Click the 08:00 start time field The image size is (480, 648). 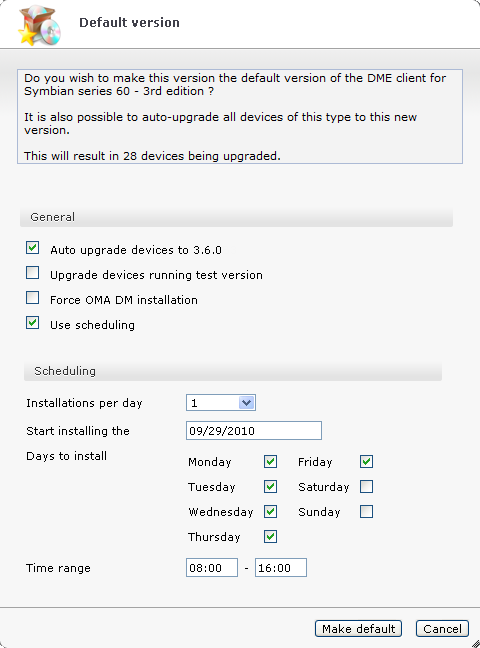(212, 567)
